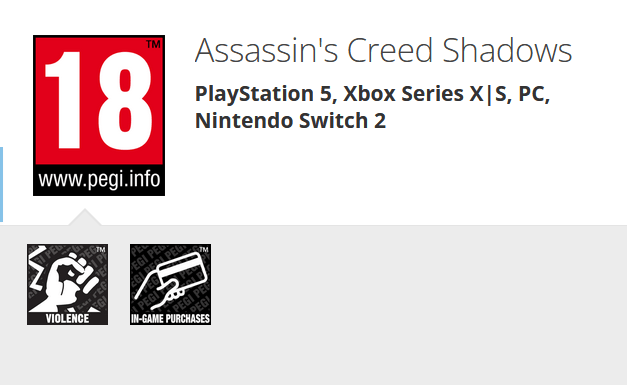Select the In-Game Purchases descriptor icon
Image resolution: width=627 pixels, height=385 pixels.
tap(171, 285)
